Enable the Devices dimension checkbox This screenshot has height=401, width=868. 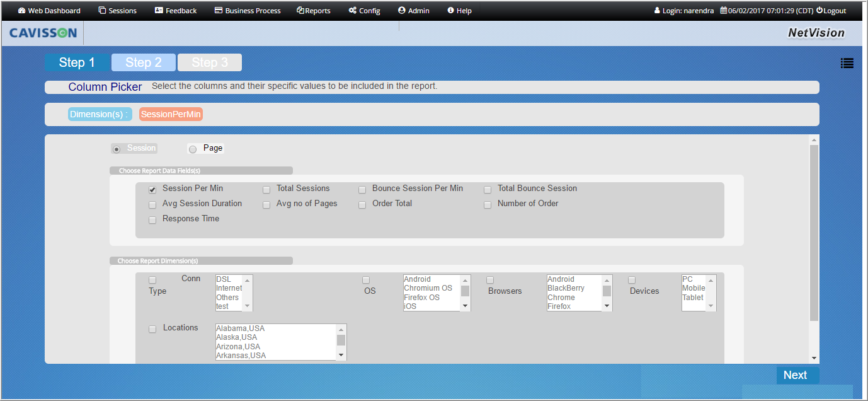(632, 280)
